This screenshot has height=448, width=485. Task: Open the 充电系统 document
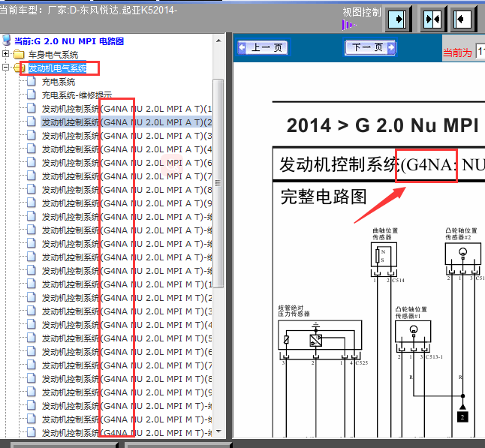[x=58, y=82]
